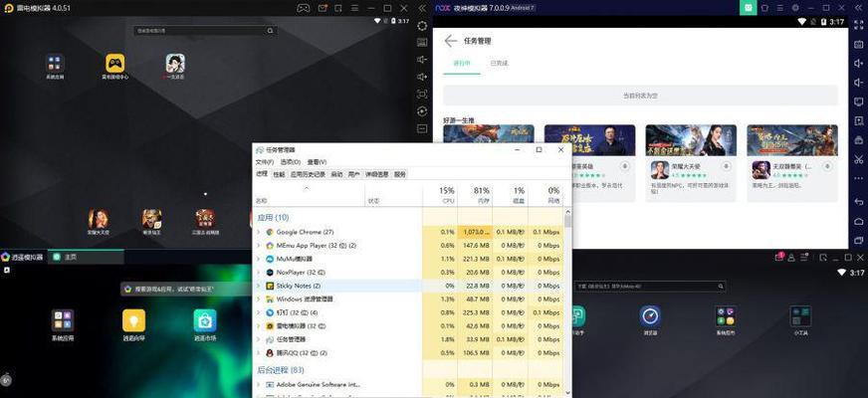Open 逍遥市场 app in MEmu window

pos(205,320)
